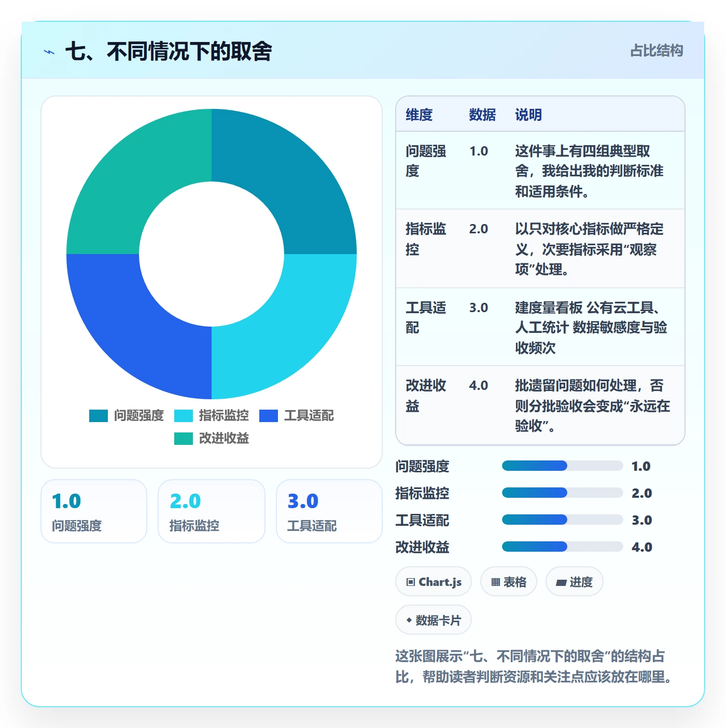Open the 3.0 工具适配 data card
The height and width of the screenshot is (728, 726).
pos(329,511)
